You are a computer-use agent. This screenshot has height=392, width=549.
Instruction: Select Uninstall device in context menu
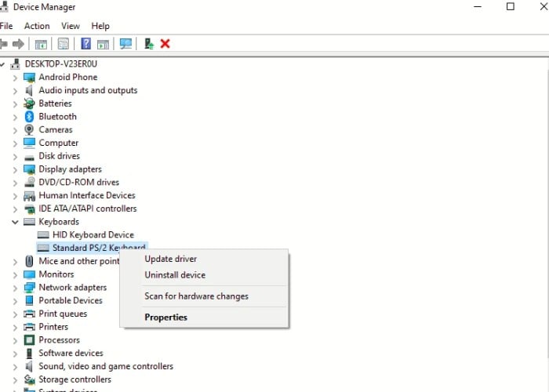tap(175, 275)
